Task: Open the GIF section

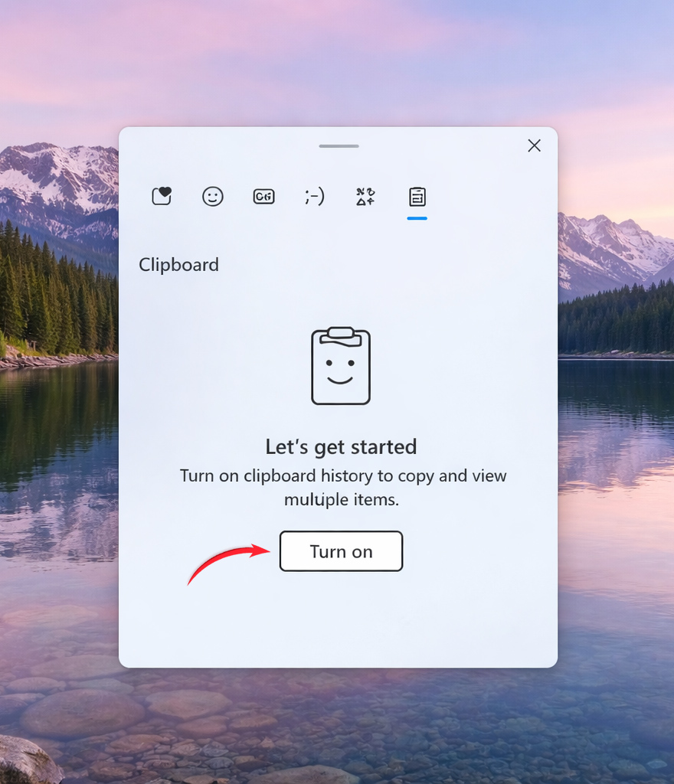Action: click(263, 197)
